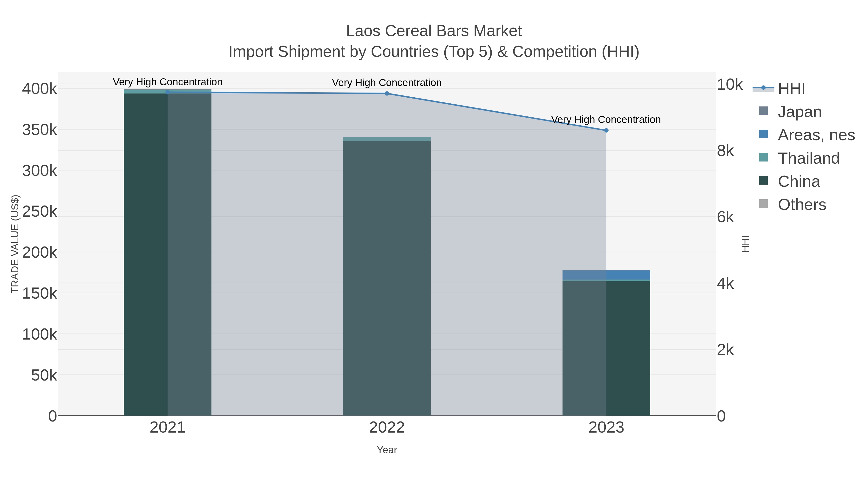The height and width of the screenshot is (488, 868).
Task: Click the Laos Cereal Bars Market title
Action: (434, 31)
